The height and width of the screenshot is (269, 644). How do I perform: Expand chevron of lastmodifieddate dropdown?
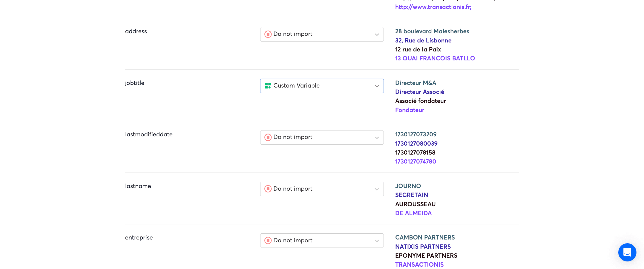377,138
